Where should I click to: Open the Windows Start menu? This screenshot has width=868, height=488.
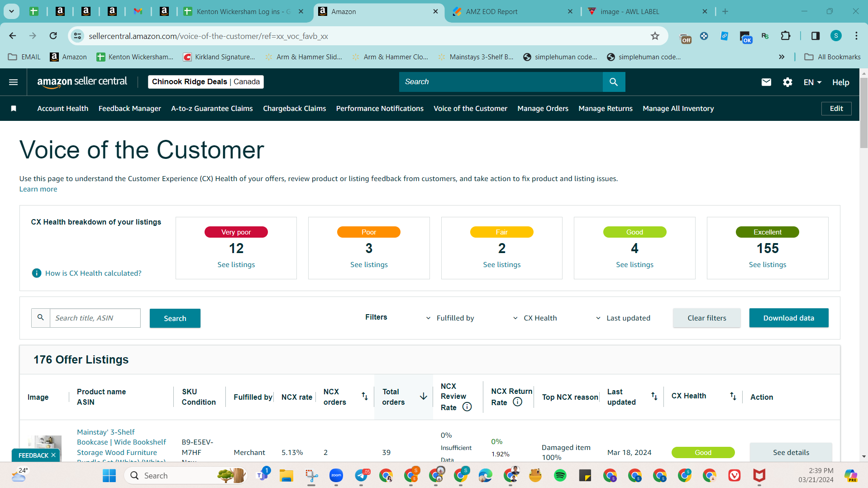click(x=109, y=475)
